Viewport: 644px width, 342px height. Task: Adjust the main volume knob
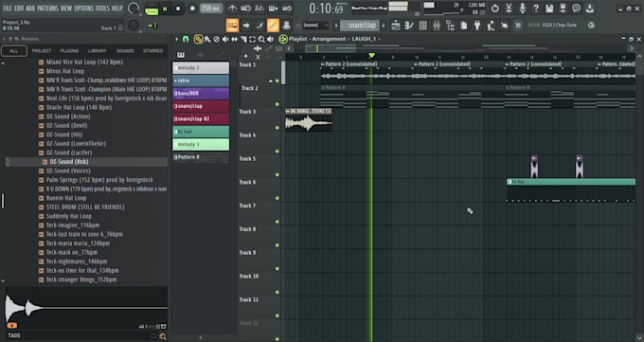(x=134, y=9)
